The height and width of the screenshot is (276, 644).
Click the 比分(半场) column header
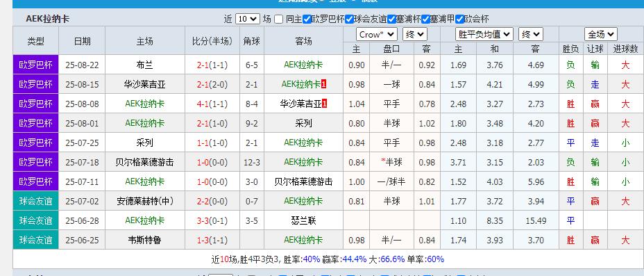tap(212, 41)
